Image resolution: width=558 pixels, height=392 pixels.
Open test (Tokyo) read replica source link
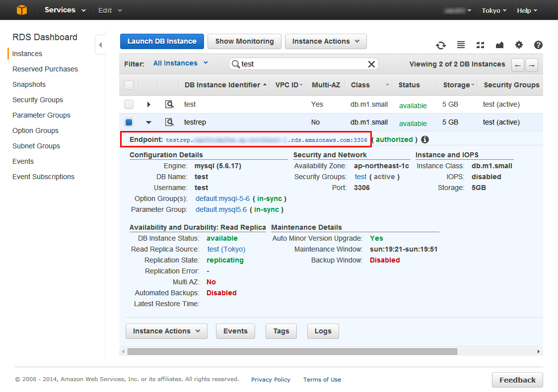tap(226, 250)
